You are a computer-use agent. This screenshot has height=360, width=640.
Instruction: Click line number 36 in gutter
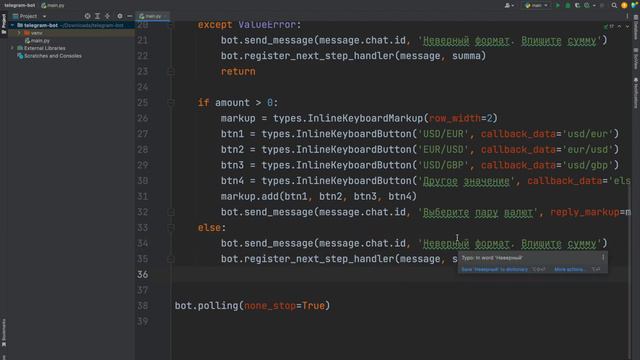click(142, 274)
